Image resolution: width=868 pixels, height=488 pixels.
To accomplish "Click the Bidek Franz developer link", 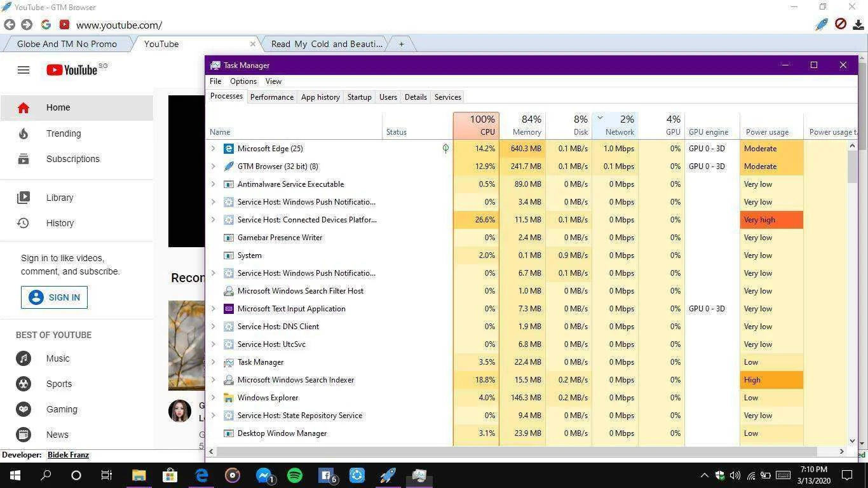I will tap(68, 455).
